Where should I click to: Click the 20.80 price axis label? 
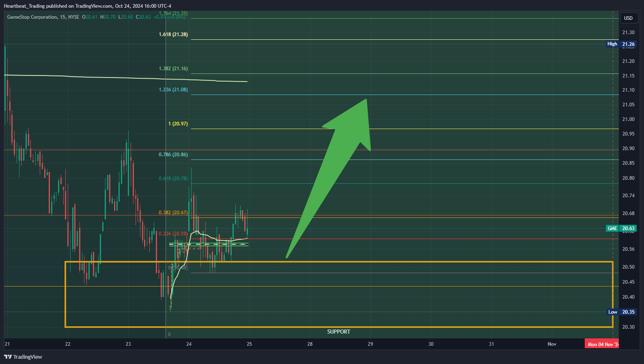point(628,178)
